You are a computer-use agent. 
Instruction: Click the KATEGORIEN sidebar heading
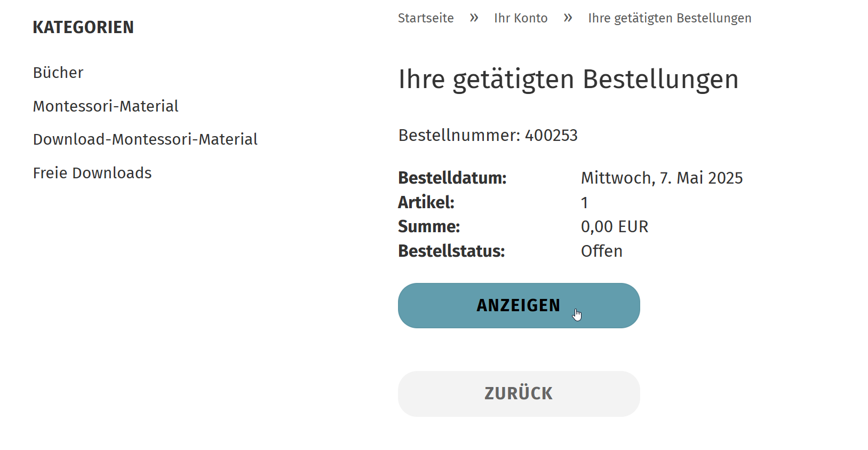pos(83,27)
